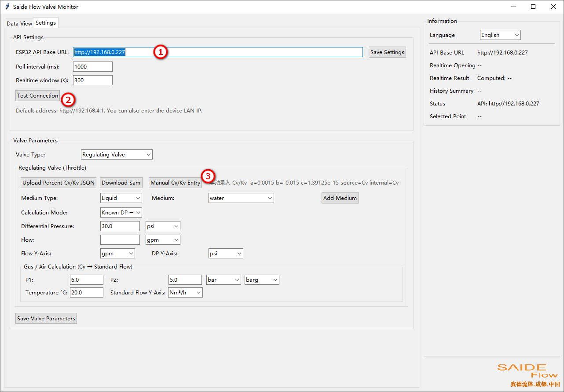Click the Download Sam button

(121, 183)
